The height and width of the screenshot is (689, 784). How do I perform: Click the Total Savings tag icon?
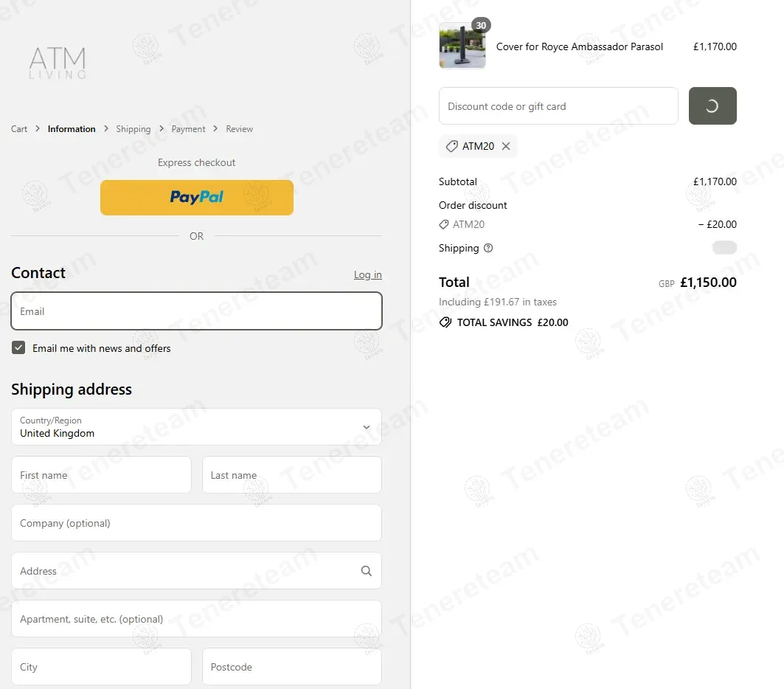coord(445,322)
